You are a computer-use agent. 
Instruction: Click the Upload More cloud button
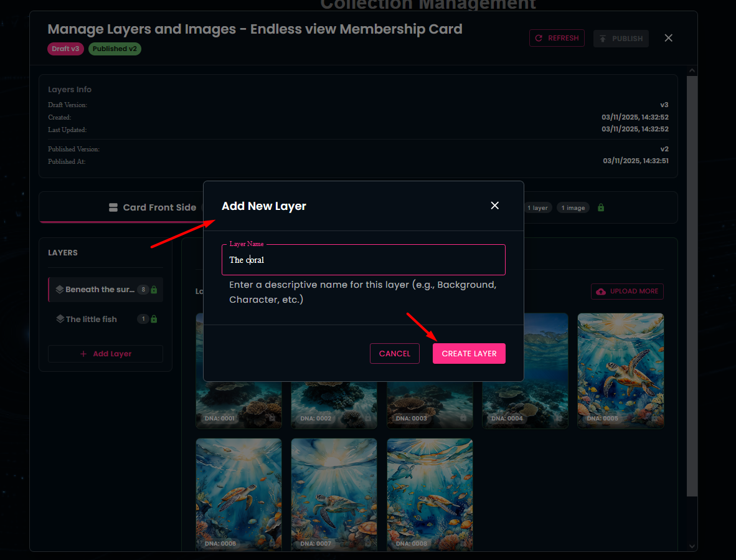click(x=627, y=292)
